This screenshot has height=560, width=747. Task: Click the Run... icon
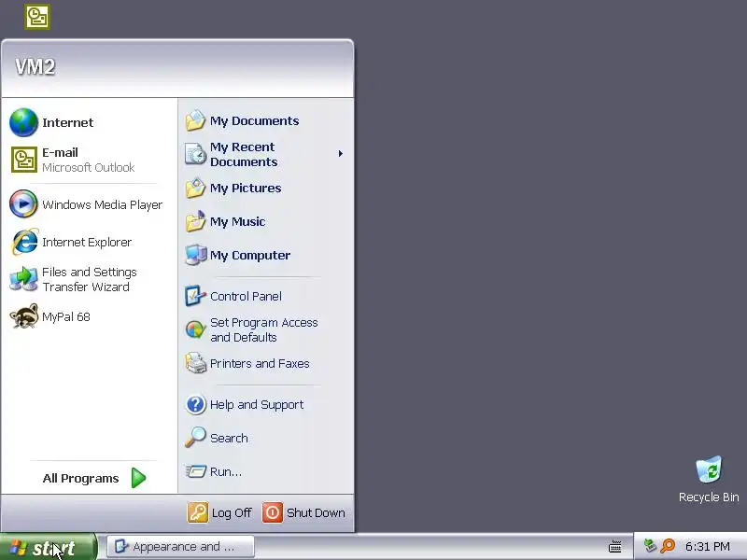[195, 471]
